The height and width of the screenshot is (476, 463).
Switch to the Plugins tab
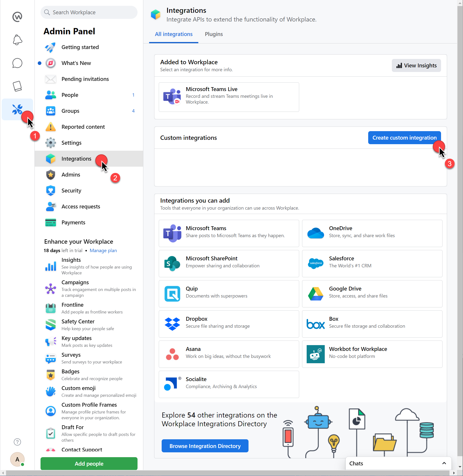pyautogui.click(x=214, y=34)
